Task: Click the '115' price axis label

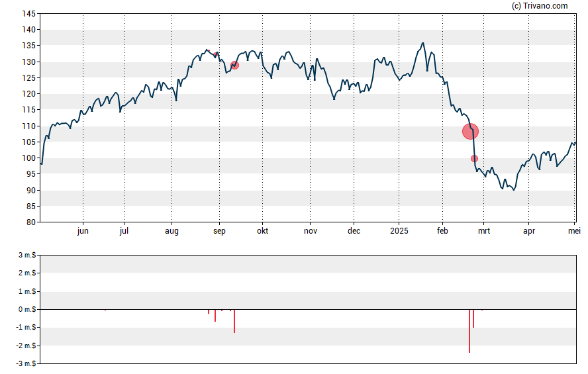Action: point(29,110)
